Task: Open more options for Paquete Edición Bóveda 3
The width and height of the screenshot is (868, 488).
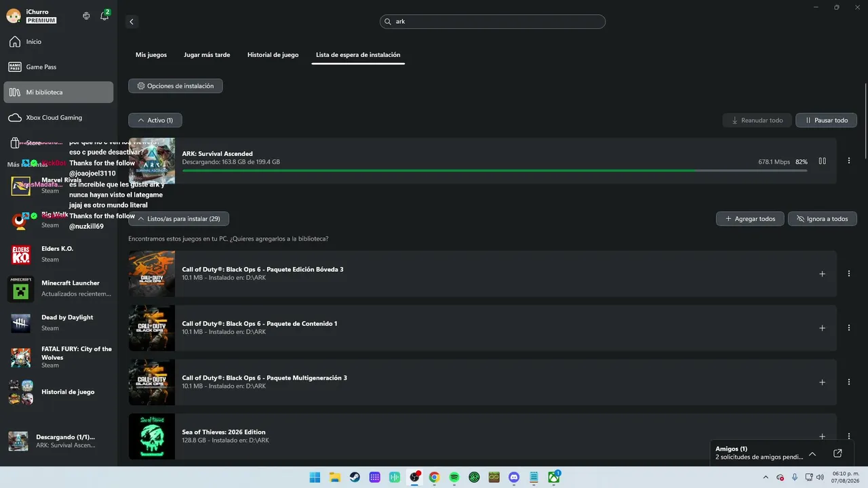Action: coord(849,274)
